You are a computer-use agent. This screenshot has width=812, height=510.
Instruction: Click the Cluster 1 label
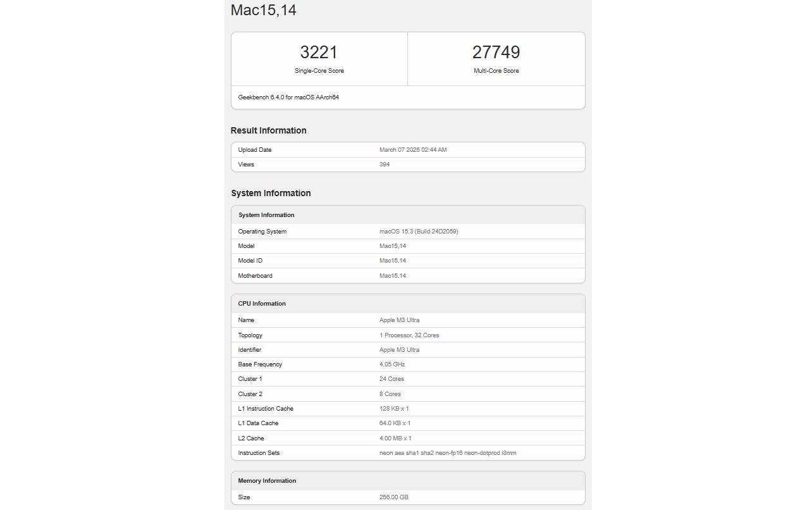click(x=250, y=379)
